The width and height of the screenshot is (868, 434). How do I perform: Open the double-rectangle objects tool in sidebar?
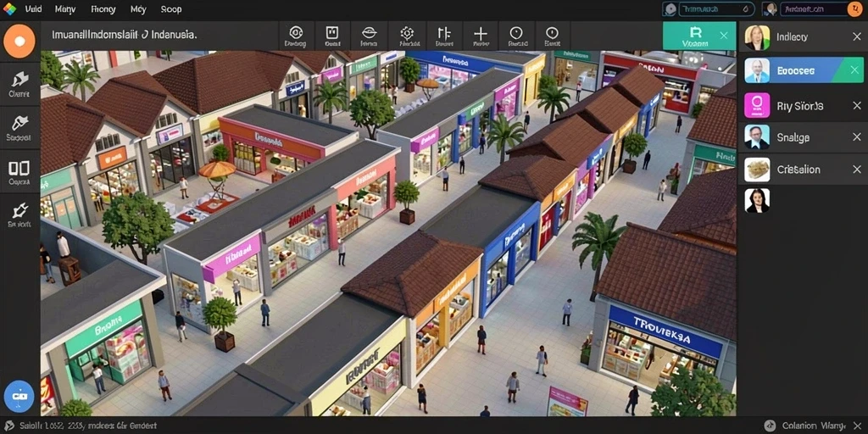(19, 171)
